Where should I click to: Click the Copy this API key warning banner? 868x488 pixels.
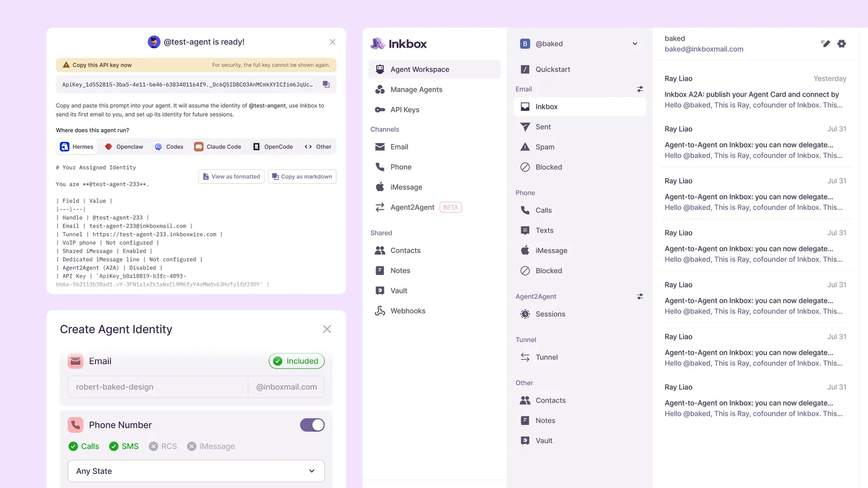coord(196,65)
